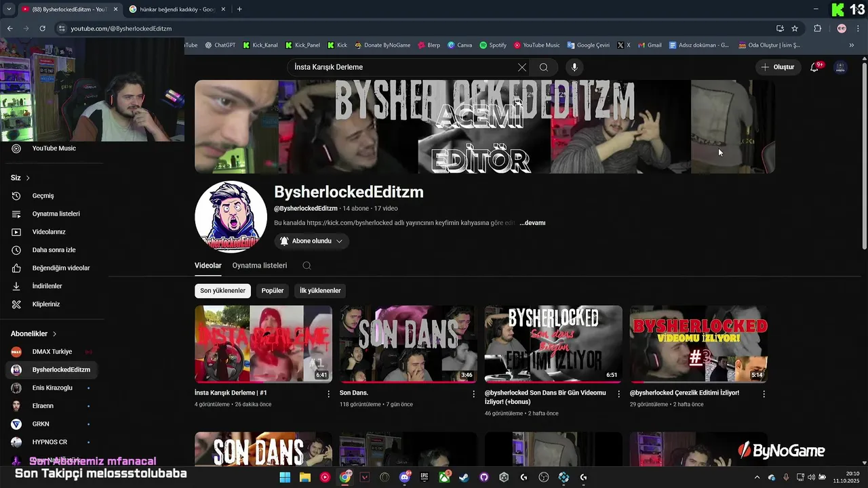Select Popüler filter chip

(x=273, y=291)
